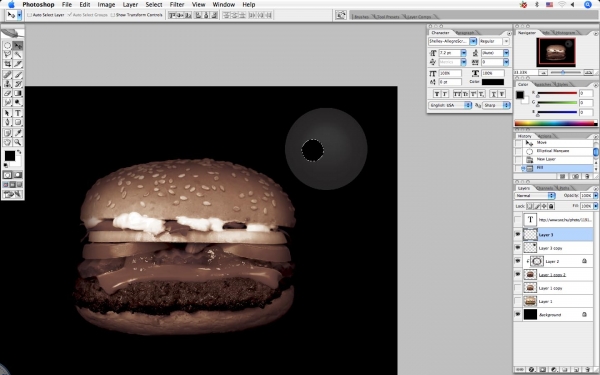Click Faux Bold button in Character panel

pos(437,94)
